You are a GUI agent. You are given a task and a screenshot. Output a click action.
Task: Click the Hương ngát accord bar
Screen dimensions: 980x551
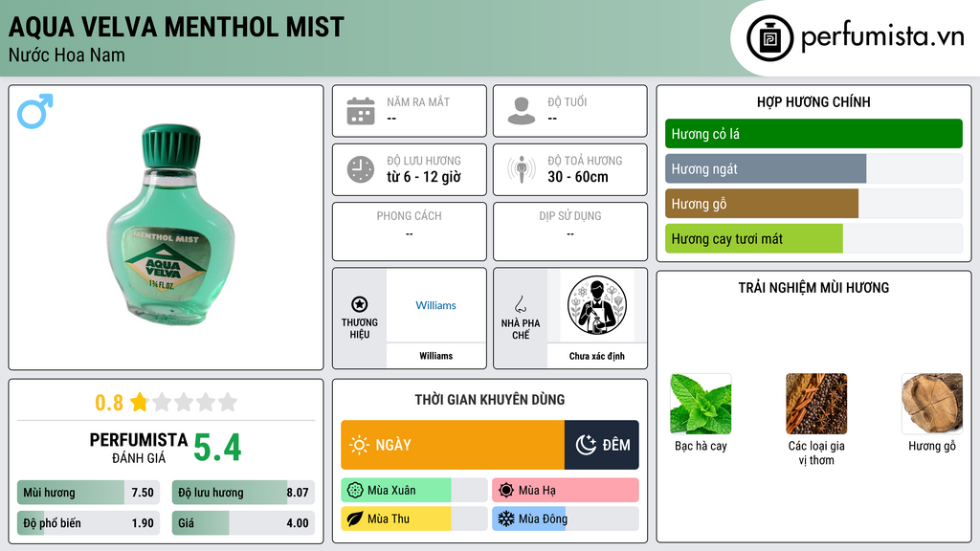pyautogui.click(x=813, y=168)
